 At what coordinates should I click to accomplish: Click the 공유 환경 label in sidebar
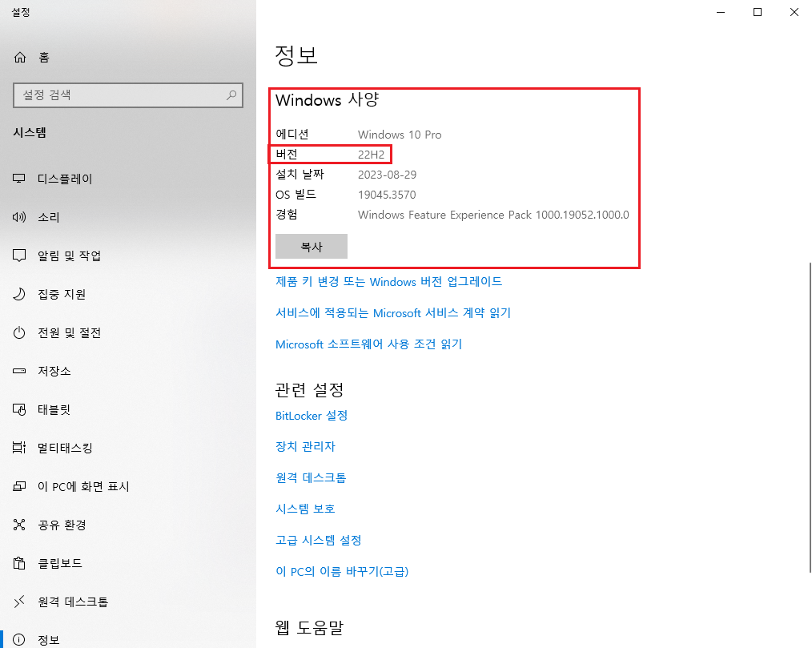[62, 525]
